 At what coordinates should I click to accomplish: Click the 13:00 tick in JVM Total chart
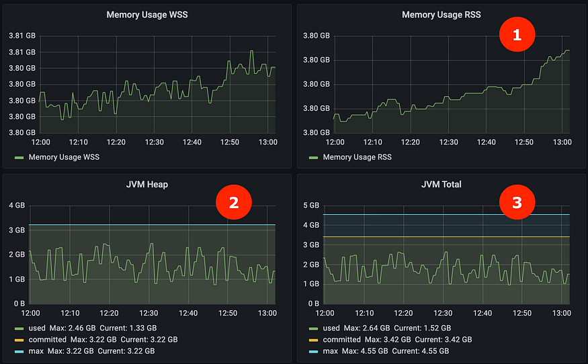pyautogui.click(x=562, y=313)
